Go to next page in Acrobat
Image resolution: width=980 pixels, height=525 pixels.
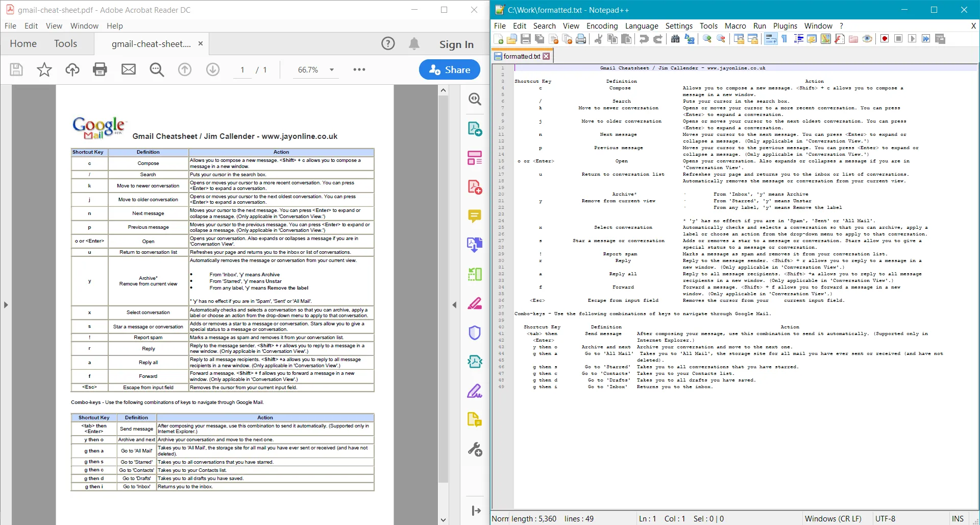(213, 69)
